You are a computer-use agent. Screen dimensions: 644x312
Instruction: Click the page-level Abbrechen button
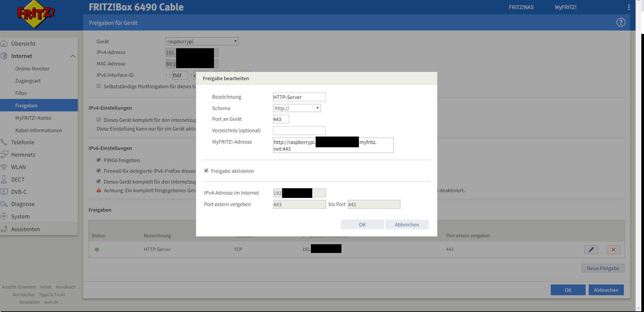pyautogui.click(x=606, y=290)
